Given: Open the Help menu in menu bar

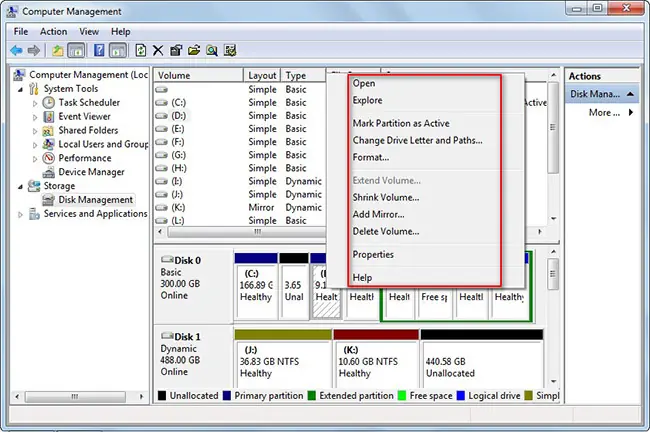Looking at the screenshot, I should tap(121, 32).
